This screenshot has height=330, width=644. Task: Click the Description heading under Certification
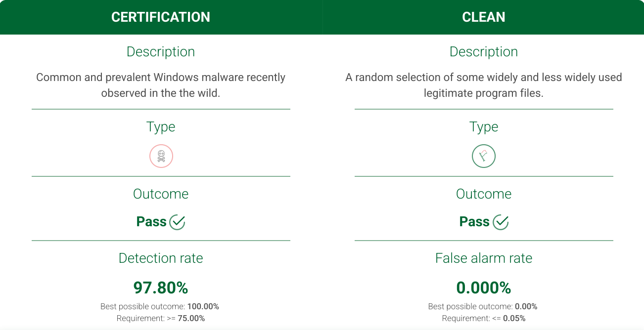click(161, 52)
